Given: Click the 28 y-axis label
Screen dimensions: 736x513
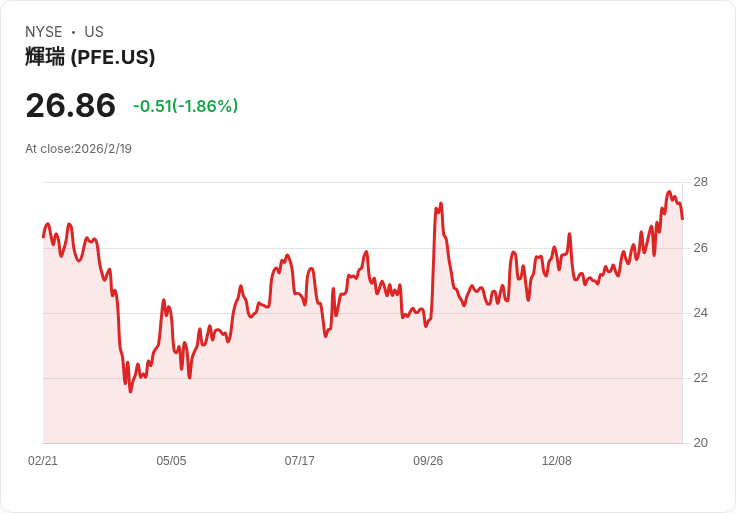Looking at the screenshot, I should pyautogui.click(x=700, y=182).
